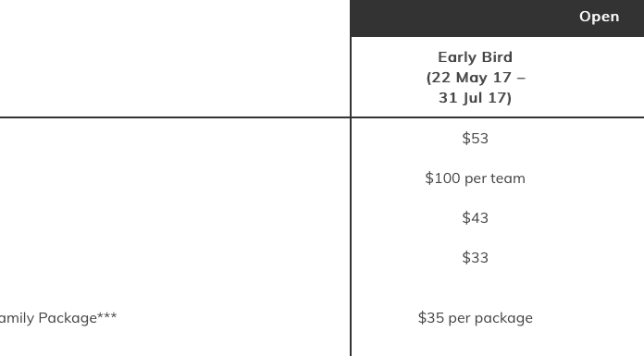Click the word "Jul" in the date range

pyautogui.click(x=470, y=98)
